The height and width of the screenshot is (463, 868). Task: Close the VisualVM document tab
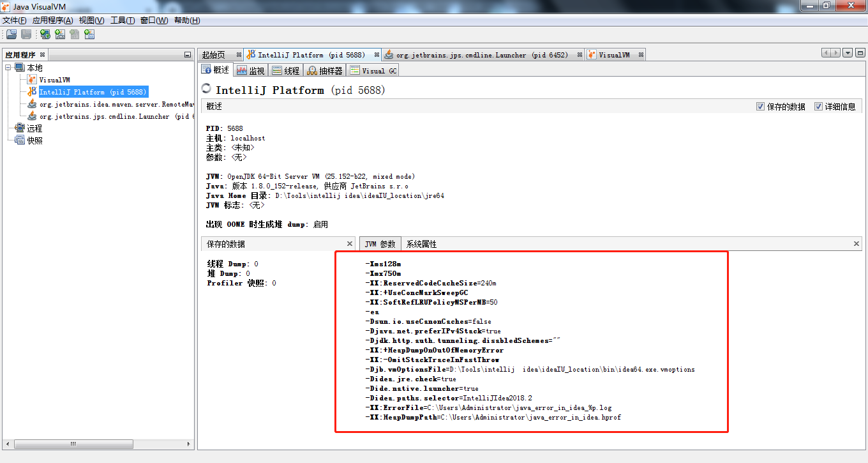(641, 55)
